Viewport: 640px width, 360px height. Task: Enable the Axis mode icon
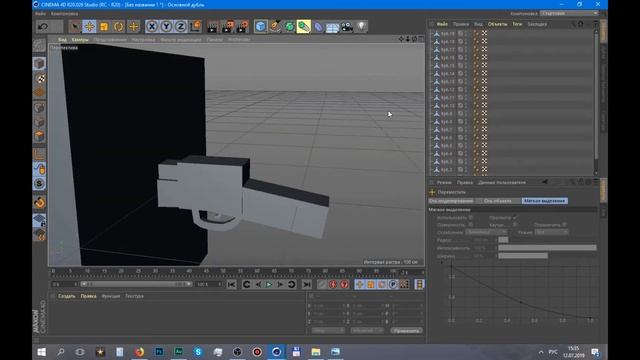(39, 154)
